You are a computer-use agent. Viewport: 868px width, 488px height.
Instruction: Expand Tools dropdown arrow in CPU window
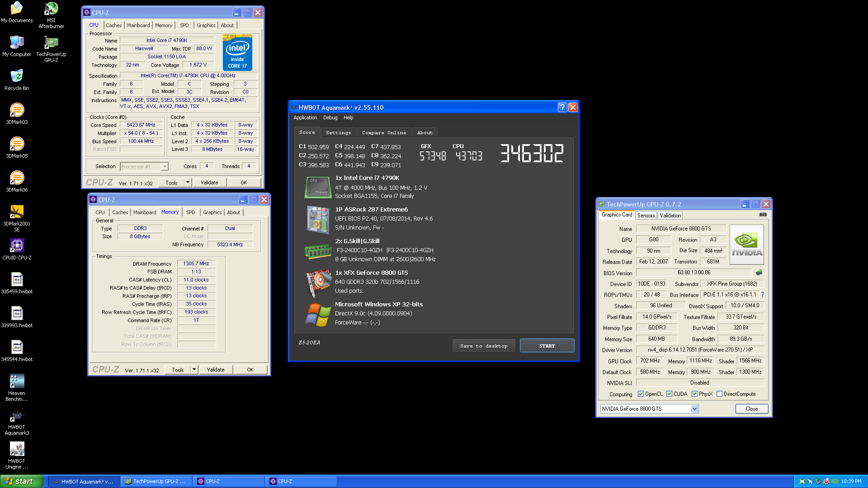coord(188,183)
